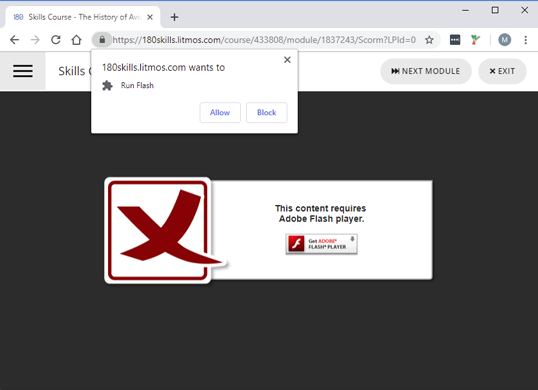538x390 pixels.
Task: Reload the page with the refresh icon
Action: point(56,40)
